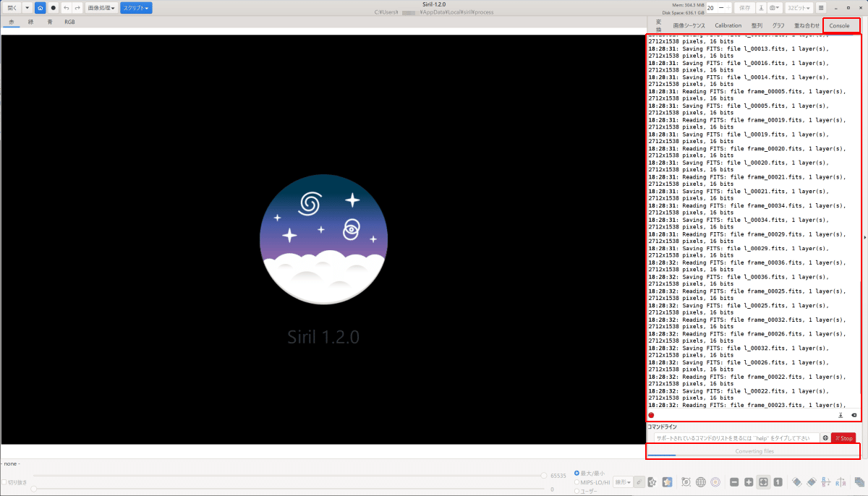
Task: Click the 開く open button
Action: pos(12,8)
